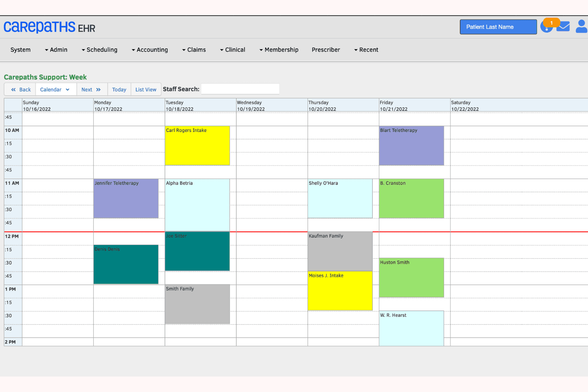Open the mail envelope icon
Screen dimensions: 588x392
[x=563, y=27]
